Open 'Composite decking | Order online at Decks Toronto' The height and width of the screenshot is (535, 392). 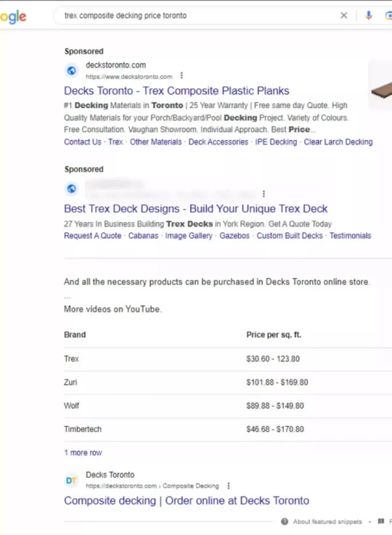coord(187,501)
